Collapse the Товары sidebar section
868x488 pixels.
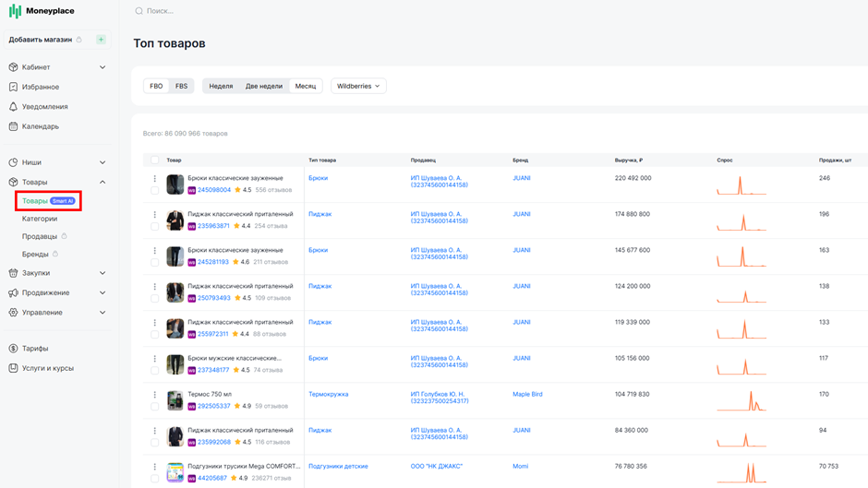pyautogui.click(x=102, y=182)
